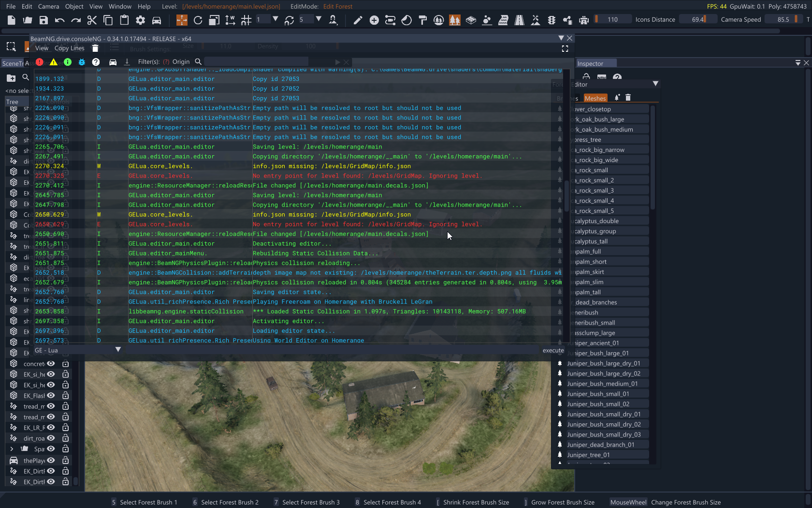
Task: Expand the Spa folder in scene tree
Action: [x=12, y=449]
